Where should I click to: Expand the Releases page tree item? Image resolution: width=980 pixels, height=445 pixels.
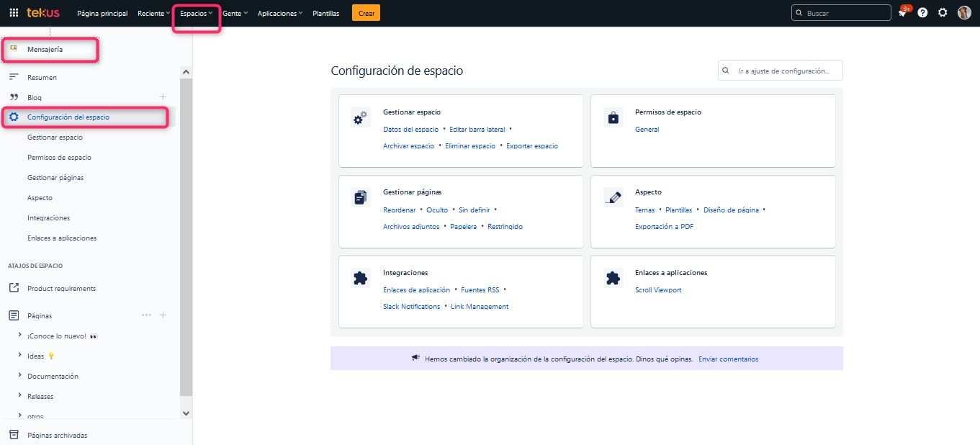coord(19,396)
